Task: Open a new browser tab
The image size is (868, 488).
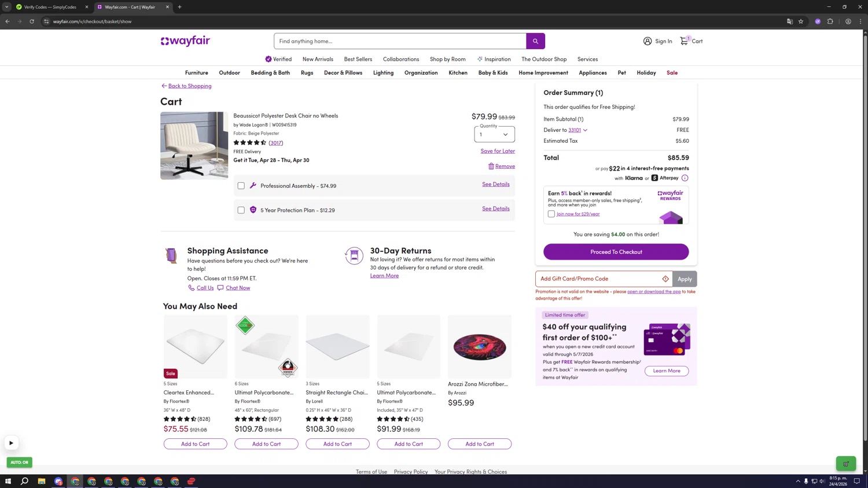Action: click(x=179, y=7)
